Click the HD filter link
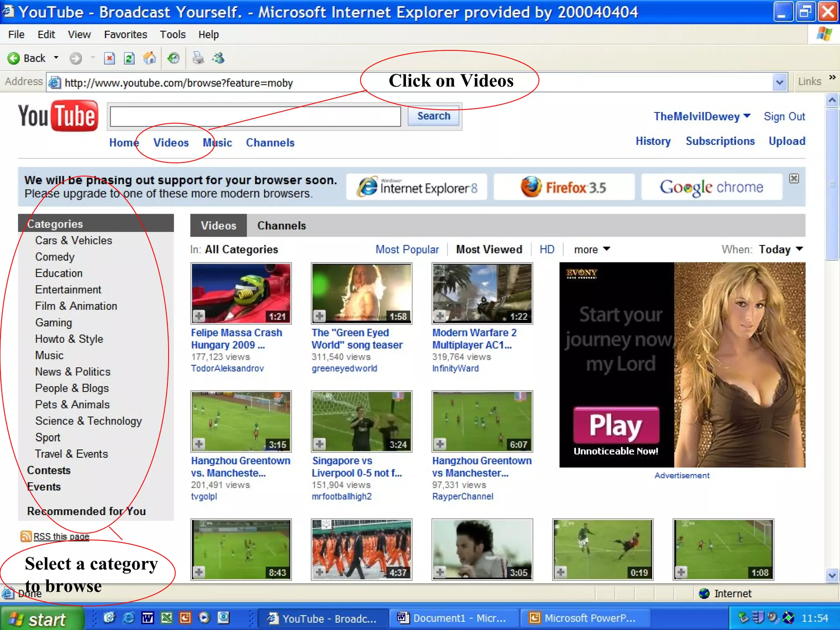This screenshot has height=630, width=840. click(x=547, y=249)
